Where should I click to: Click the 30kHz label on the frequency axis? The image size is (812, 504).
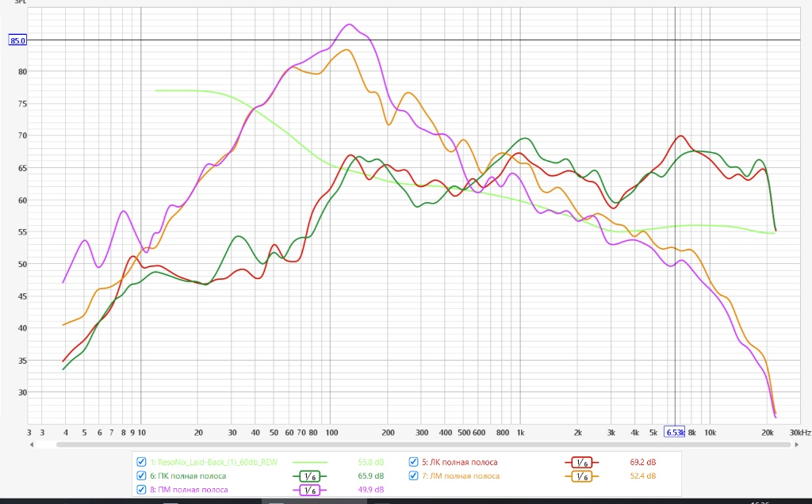(799, 433)
